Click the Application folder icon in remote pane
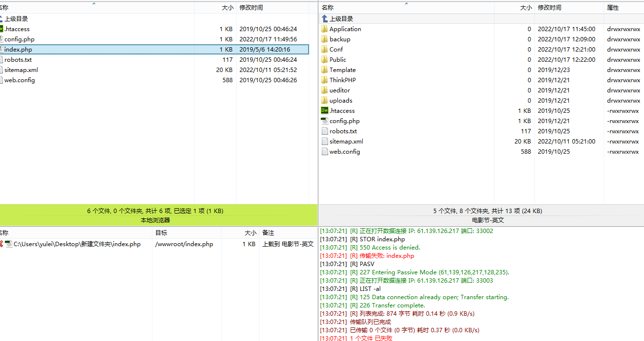Image resolution: width=644 pixels, height=341 pixels. 325,29
